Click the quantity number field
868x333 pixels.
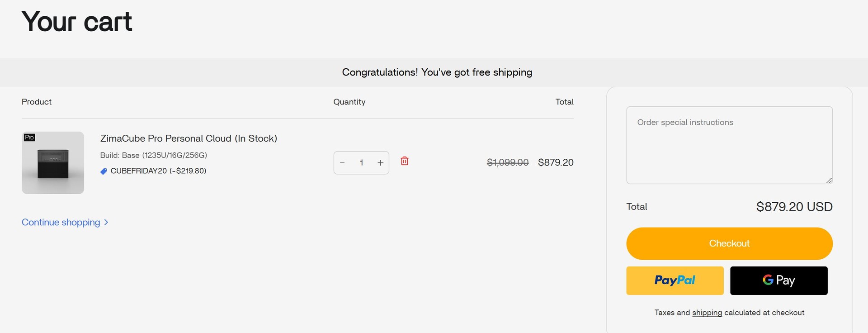click(x=361, y=163)
